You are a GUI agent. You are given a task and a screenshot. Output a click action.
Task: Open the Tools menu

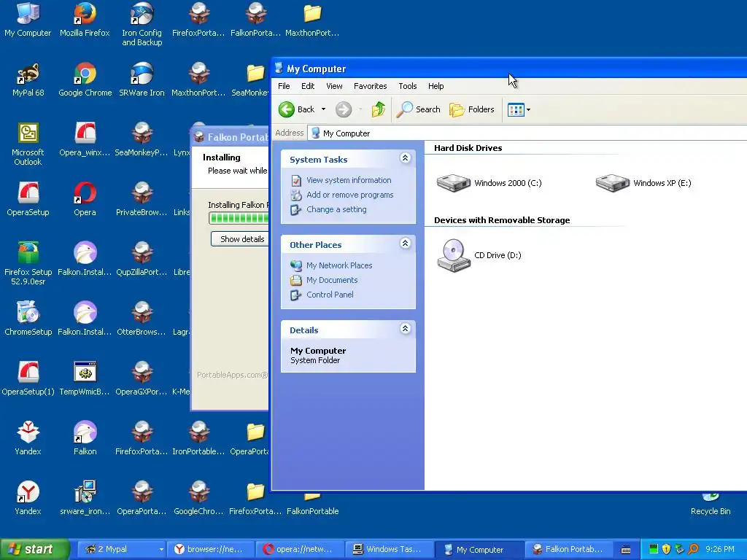click(407, 86)
